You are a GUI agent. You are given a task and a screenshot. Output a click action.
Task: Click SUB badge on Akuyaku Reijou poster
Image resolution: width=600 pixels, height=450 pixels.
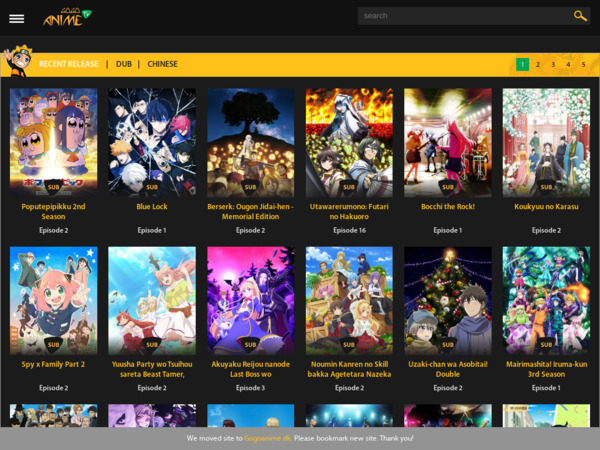[x=251, y=344]
